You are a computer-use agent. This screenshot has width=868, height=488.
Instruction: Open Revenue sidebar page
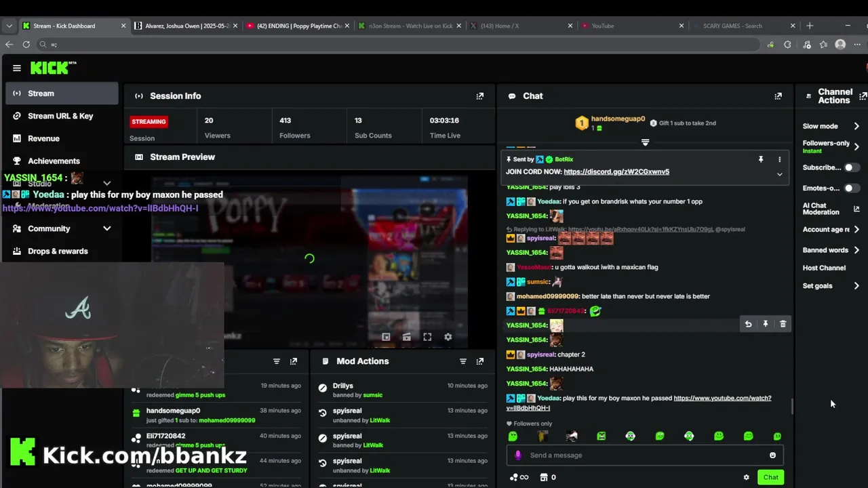point(62,138)
